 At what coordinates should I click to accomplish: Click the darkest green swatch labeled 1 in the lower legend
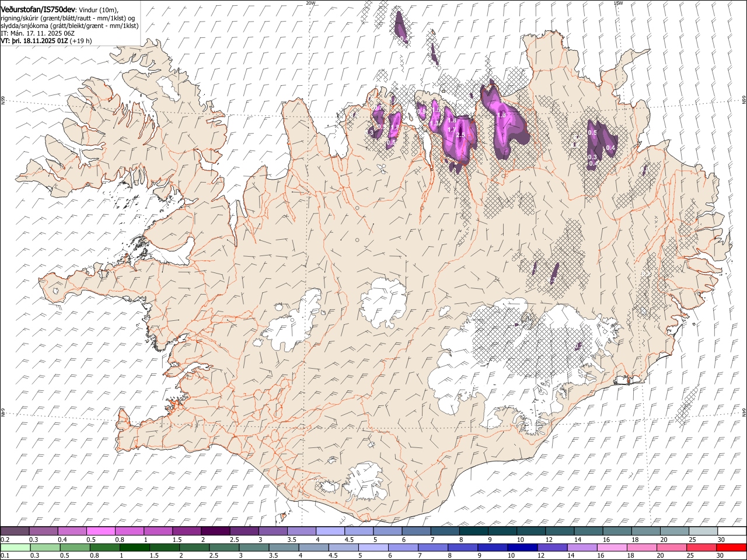pyautogui.click(x=134, y=547)
